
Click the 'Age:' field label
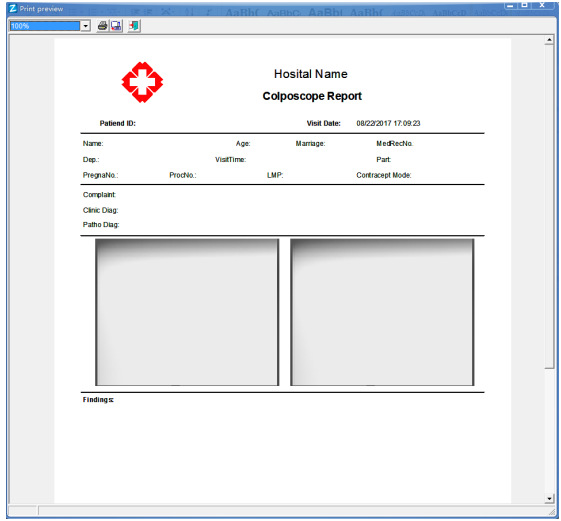[243, 143]
